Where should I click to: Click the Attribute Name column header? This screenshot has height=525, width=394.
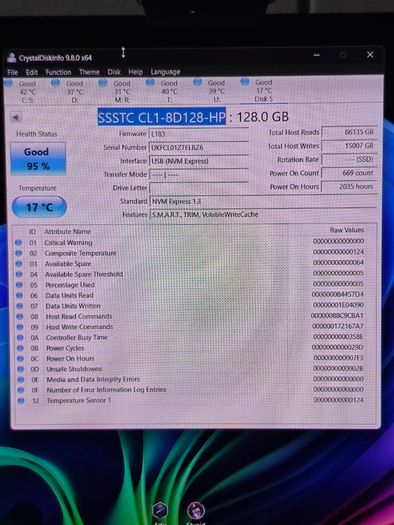click(68, 231)
